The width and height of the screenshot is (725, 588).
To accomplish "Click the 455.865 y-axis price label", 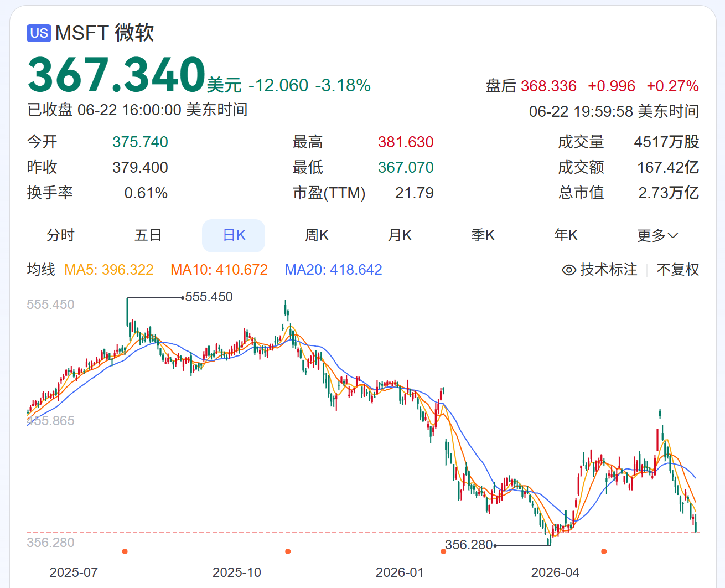I will (x=51, y=421).
